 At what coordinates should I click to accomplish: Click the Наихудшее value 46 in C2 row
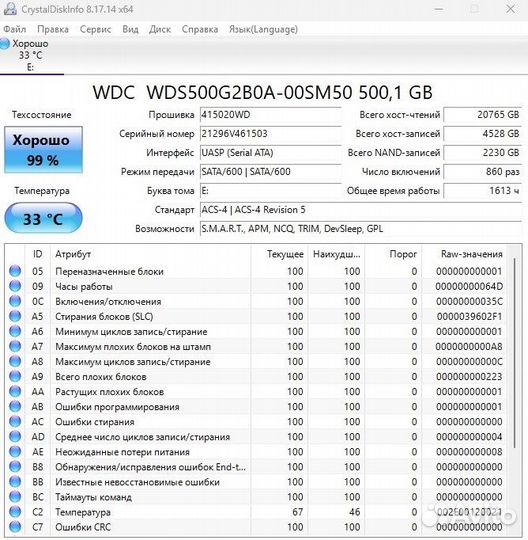pyautogui.click(x=354, y=512)
